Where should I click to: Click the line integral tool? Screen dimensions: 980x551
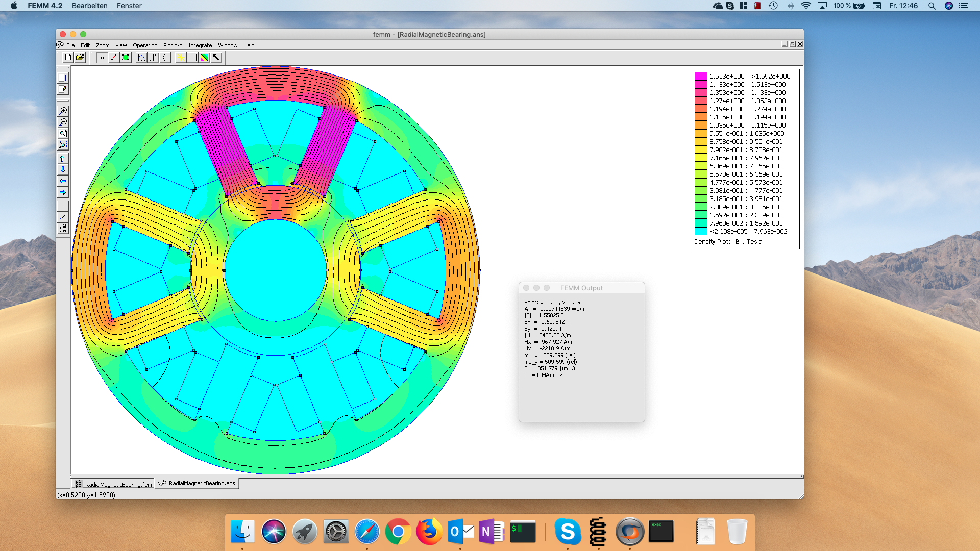click(x=153, y=58)
